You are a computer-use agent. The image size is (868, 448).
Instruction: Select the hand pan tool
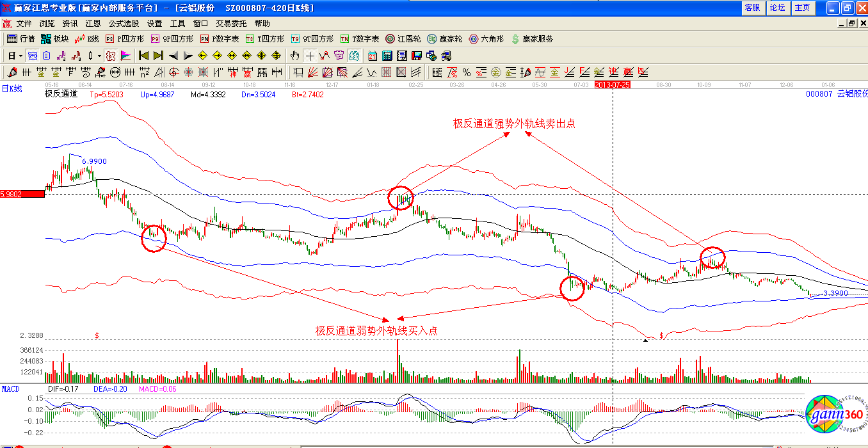tap(294, 56)
